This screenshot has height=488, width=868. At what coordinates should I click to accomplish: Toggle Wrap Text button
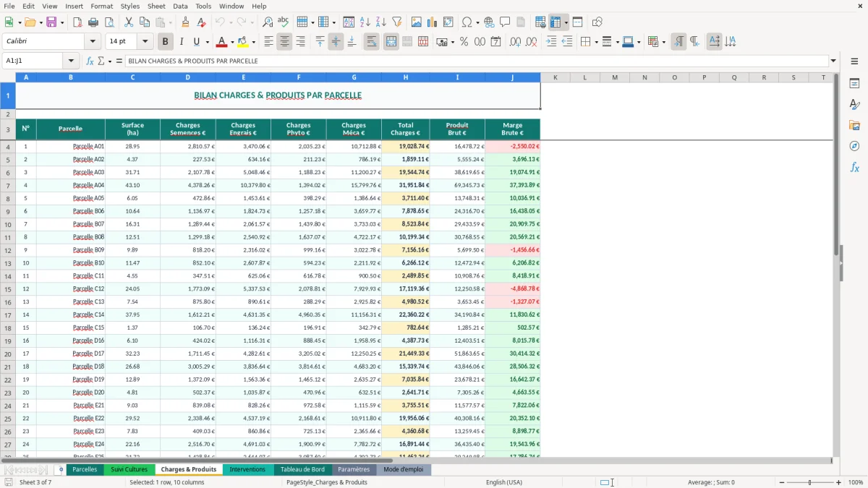(x=371, y=42)
